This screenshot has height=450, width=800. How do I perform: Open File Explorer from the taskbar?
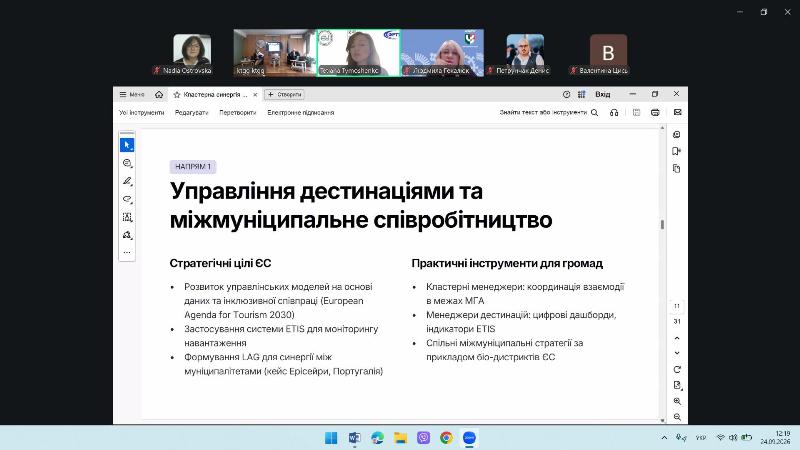click(401, 438)
